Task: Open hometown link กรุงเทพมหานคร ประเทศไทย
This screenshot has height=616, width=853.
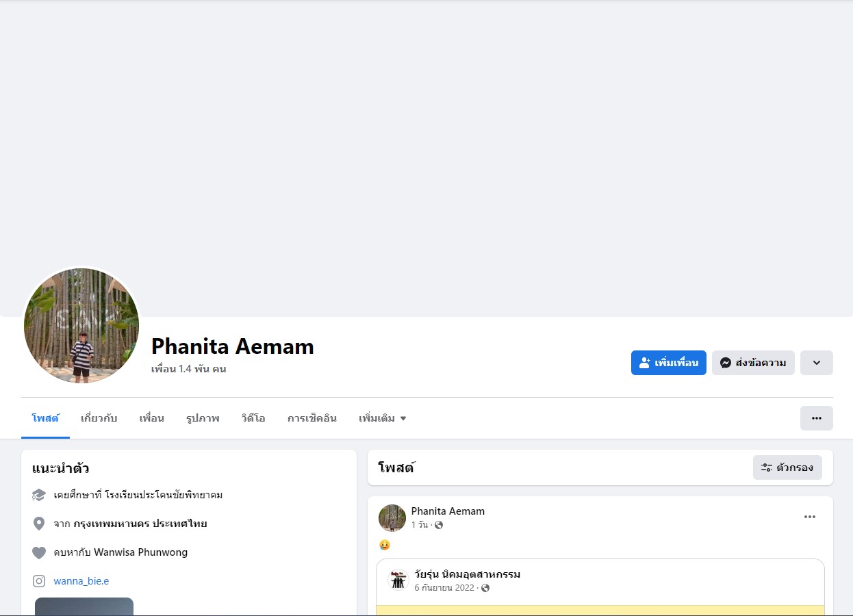Action: (140, 524)
